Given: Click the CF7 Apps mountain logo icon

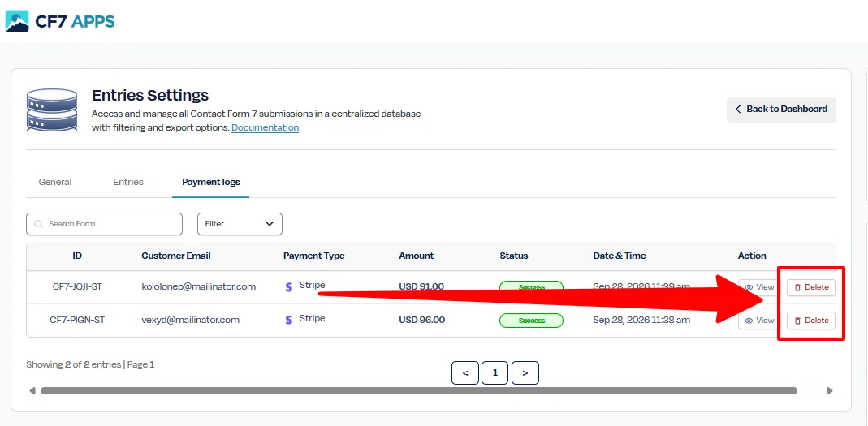Looking at the screenshot, I should pos(17,21).
